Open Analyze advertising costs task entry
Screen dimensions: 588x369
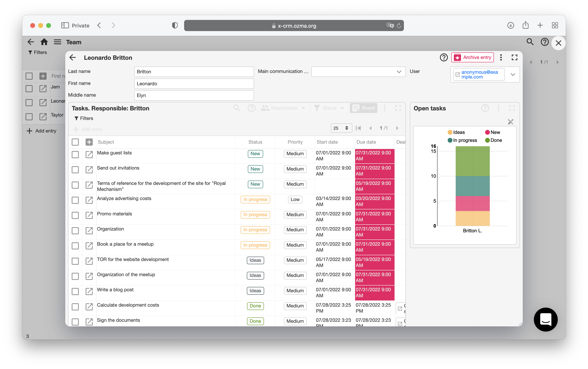(x=89, y=200)
